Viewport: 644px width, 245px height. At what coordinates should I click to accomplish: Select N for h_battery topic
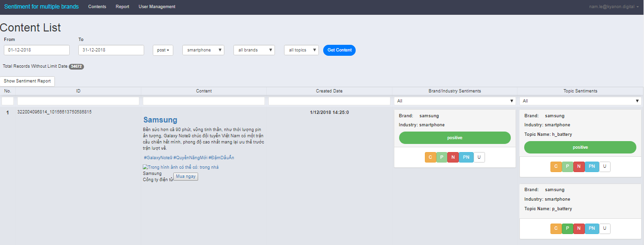point(579,167)
